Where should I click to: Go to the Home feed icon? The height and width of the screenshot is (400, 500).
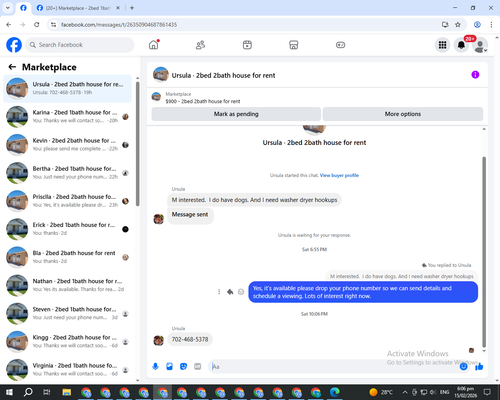154,45
